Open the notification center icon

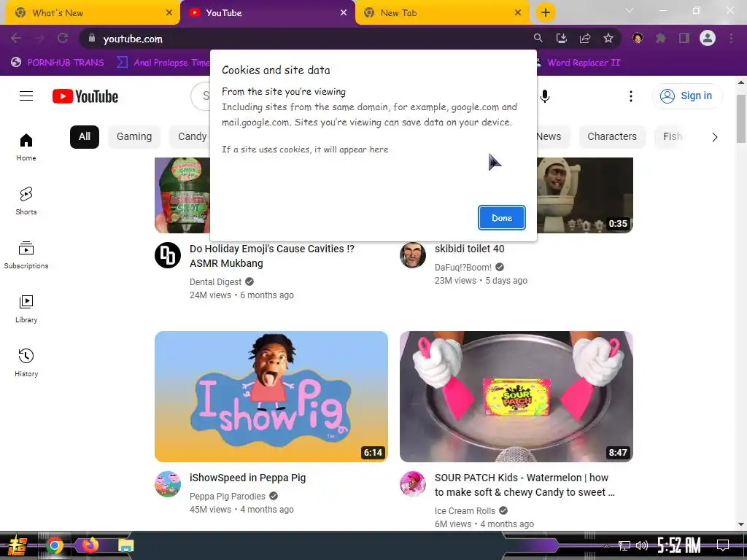(723, 545)
